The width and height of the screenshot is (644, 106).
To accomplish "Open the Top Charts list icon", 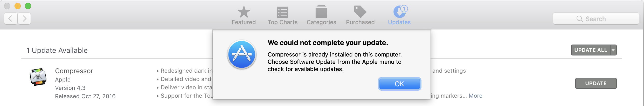I will pyautogui.click(x=282, y=12).
